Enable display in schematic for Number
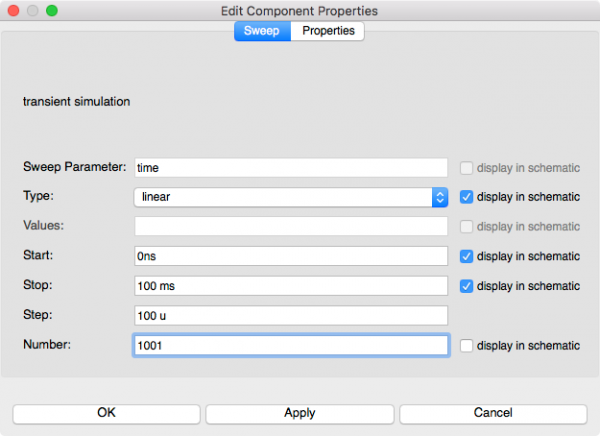Viewport: 600px width, 436px height. tap(467, 345)
